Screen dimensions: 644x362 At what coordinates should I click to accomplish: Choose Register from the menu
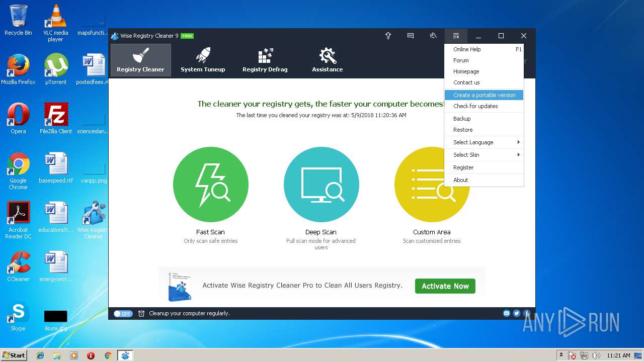tap(484, 167)
